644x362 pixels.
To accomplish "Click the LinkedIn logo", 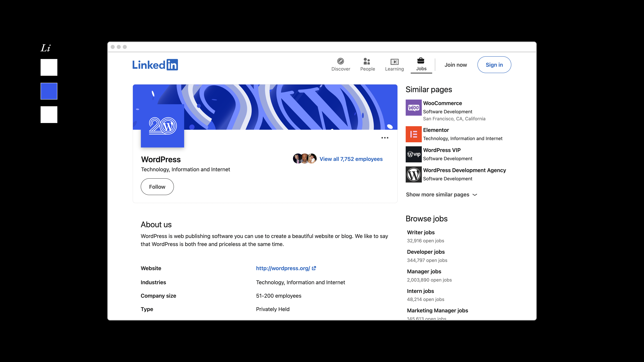I will pyautogui.click(x=155, y=65).
